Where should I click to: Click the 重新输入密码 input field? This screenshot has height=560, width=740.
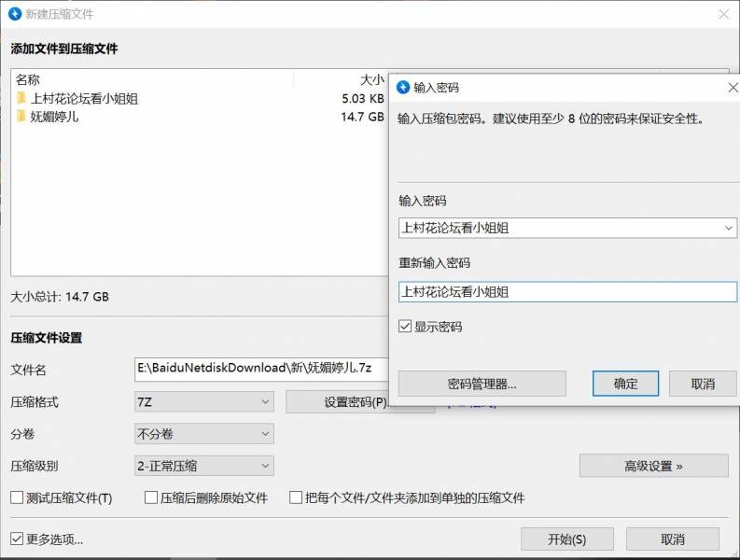(x=566, y=291)
